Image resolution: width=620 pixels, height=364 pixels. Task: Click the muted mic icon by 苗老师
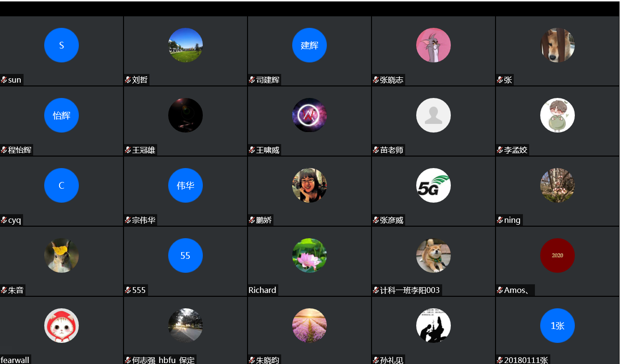pyautogui.click(x=376, y=150)
